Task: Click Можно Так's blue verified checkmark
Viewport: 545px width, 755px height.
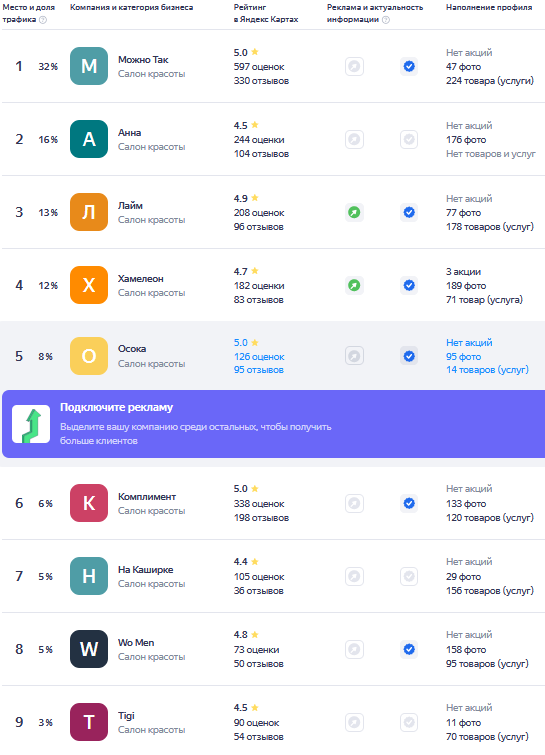Action: click(x=409, y=66)
